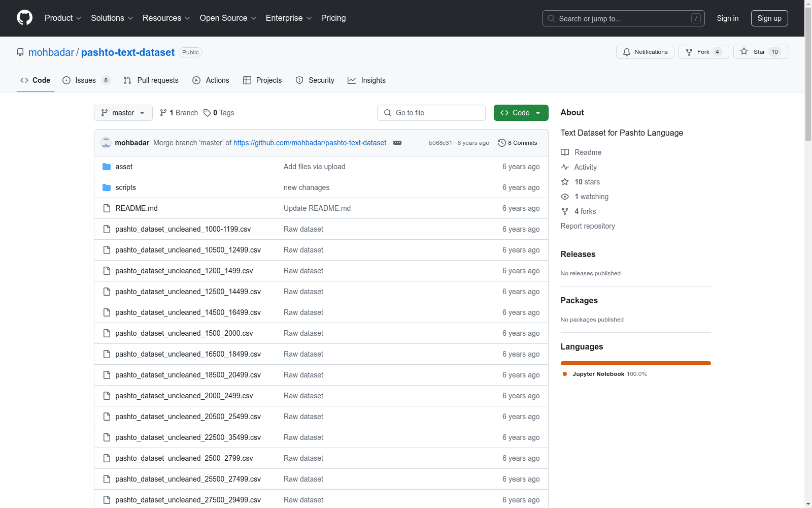The width and height of the screenshot is (812, 508).
Task: Click the file icon for pashto_dataset_uncleaned_20500_25499.csv
Action: click(107, 417)
